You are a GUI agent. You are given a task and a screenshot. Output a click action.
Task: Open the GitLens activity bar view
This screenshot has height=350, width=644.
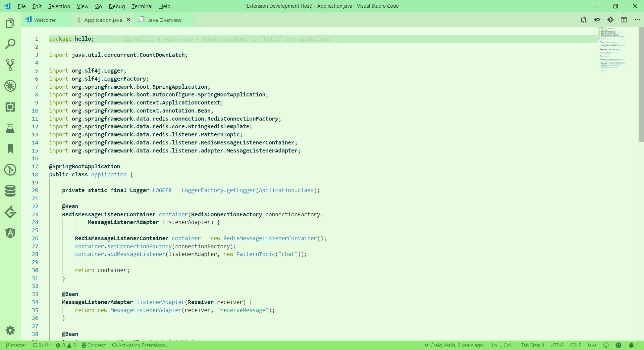coord(10,212)
